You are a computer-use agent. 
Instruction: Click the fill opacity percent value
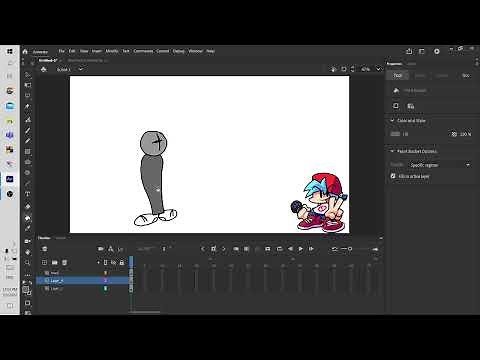(x=466, y=134)
